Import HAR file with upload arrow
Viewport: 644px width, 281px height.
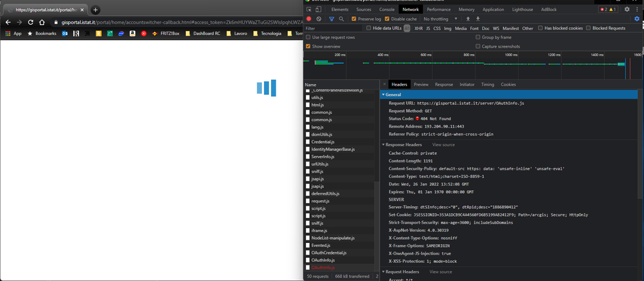point(468,19)
